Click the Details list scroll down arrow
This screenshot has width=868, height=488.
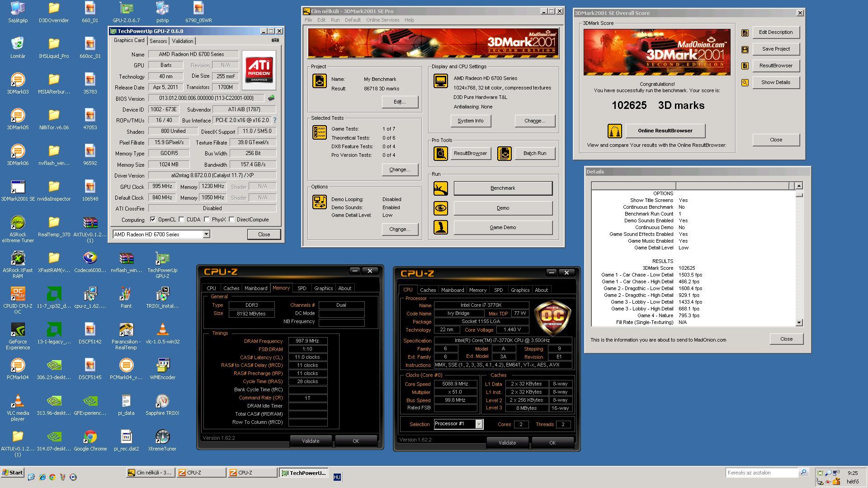799,323
